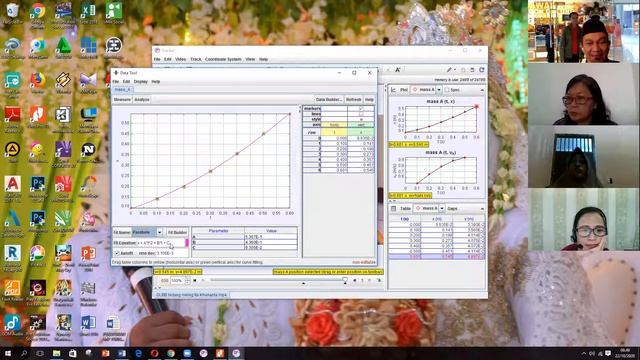Toggle the markers checkbox in data table

click(x=361, y=109)
